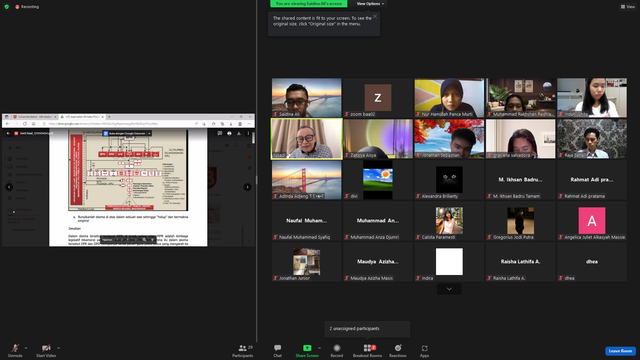Click zoom-in plus in PDF page controls

[x=153, y=240]
